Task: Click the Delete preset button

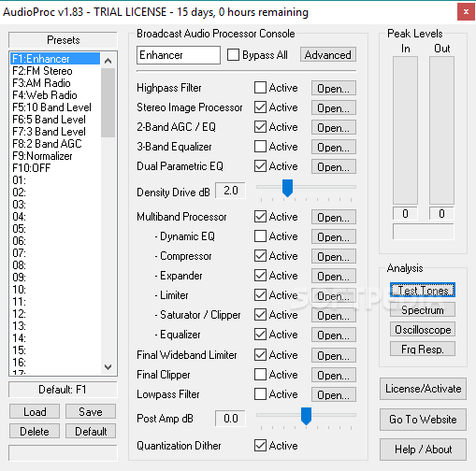Action: pos(35,431)
